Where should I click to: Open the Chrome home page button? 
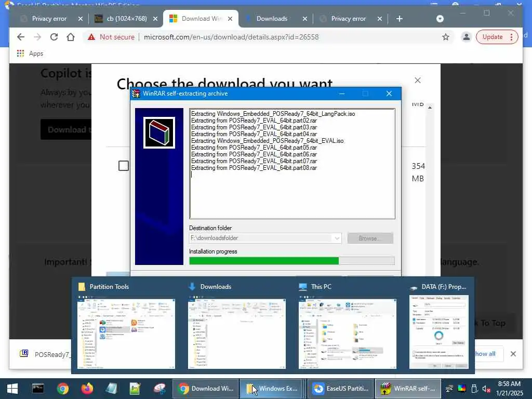tap(71, 37)
